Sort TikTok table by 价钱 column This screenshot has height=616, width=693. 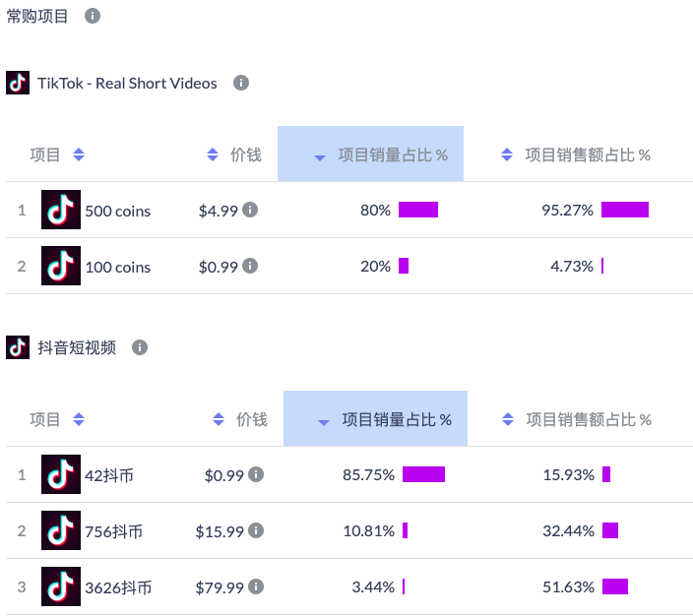click(x=233, y=154)
